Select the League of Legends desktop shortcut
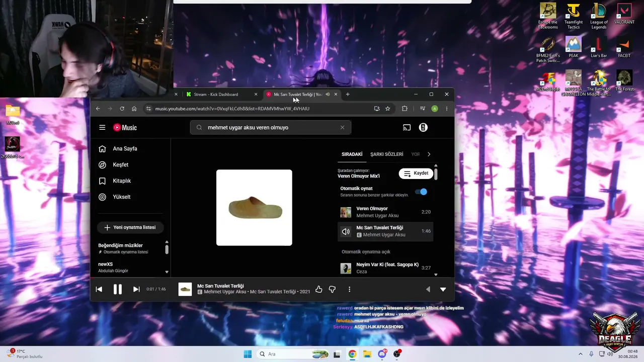The width and height of the screenshot is (644, 362). pos(599,16)
